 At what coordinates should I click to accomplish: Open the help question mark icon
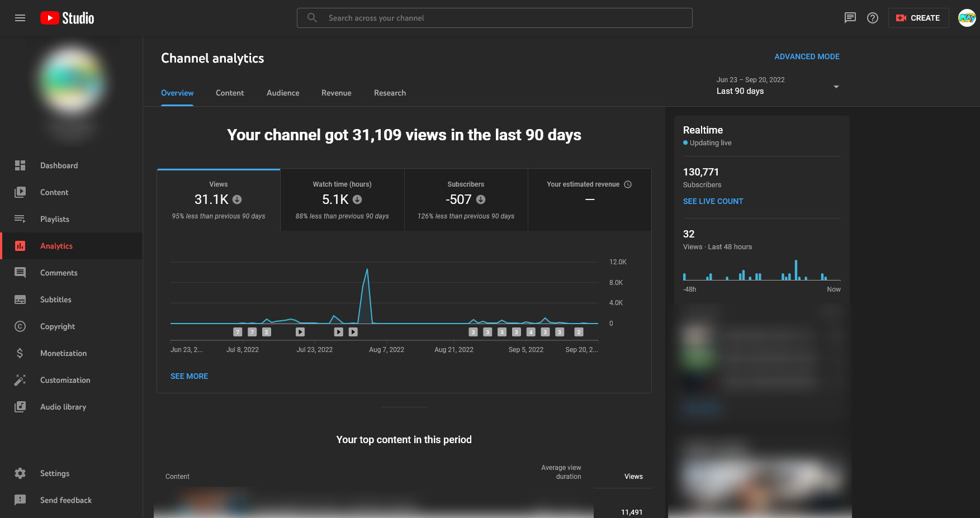tap(872, 18)
